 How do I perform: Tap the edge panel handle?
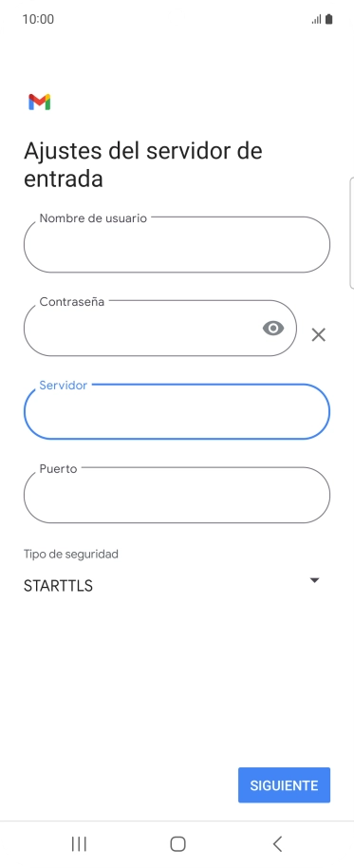[x=352, y=233]
